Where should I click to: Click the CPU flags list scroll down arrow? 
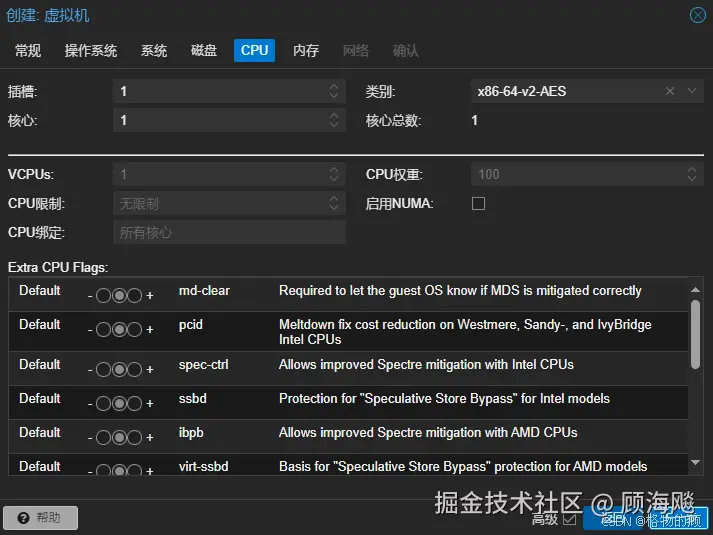695,463
